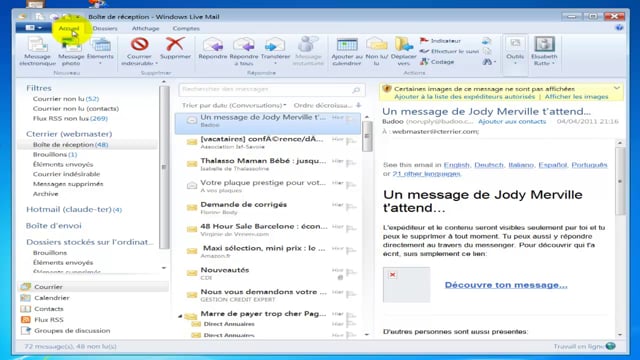Toggle flag on Jody Merville message
640x360 pixels.
point(350,119)
